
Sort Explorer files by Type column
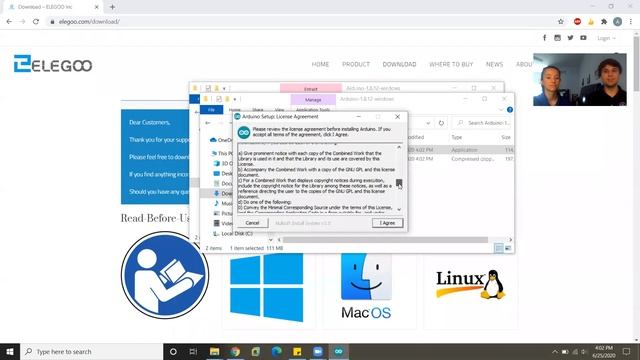click(x=457, y=137)
